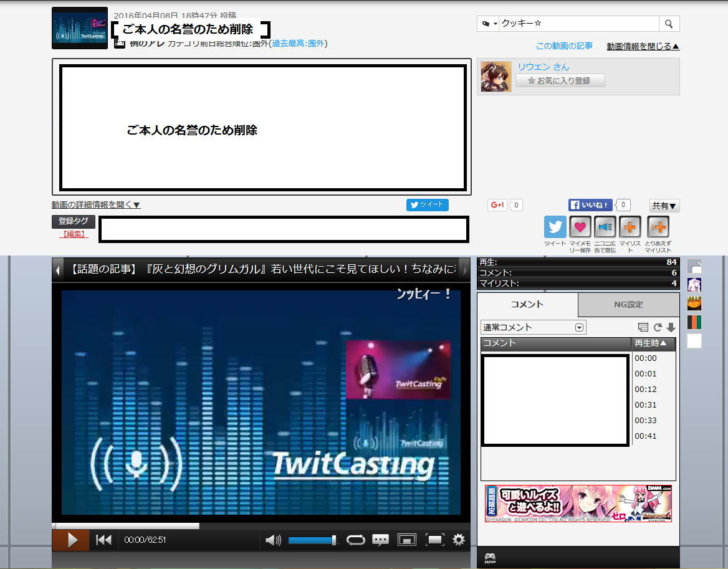This screenshot has width=728, height=569.
Task: Open search type tag dropdown arrow
Action: tap(489, 24)
